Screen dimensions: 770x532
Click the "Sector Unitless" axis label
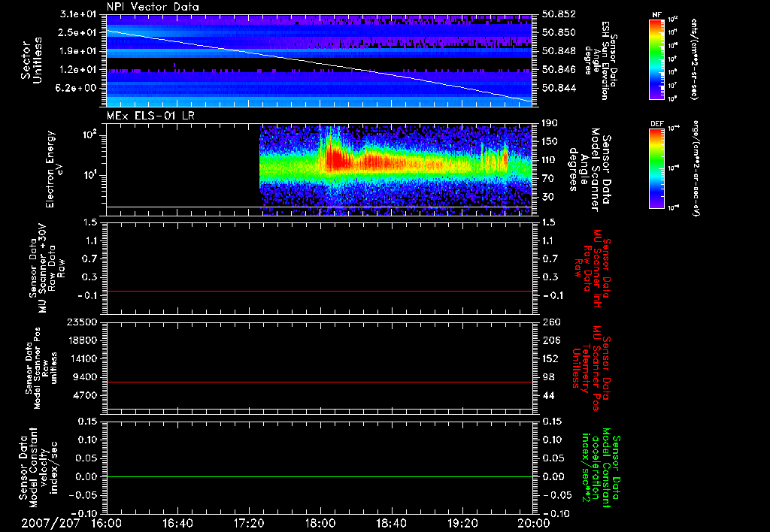pos(32,60)
